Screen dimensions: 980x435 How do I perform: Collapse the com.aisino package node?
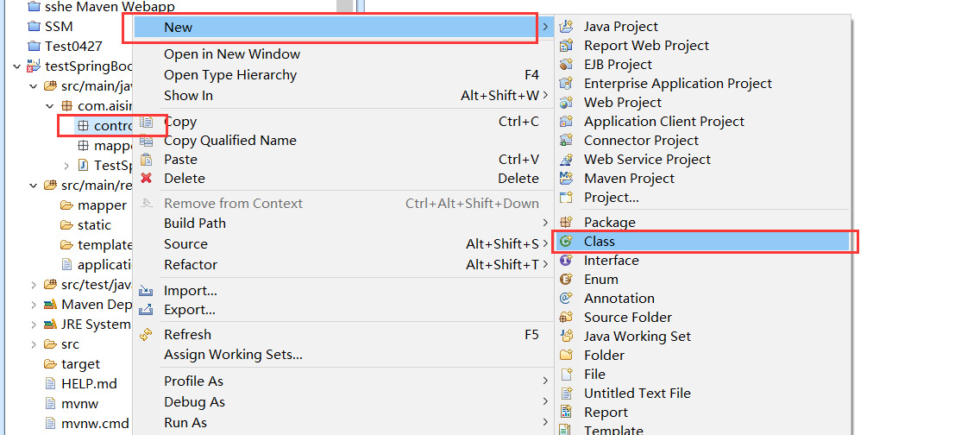pos(49,105)
